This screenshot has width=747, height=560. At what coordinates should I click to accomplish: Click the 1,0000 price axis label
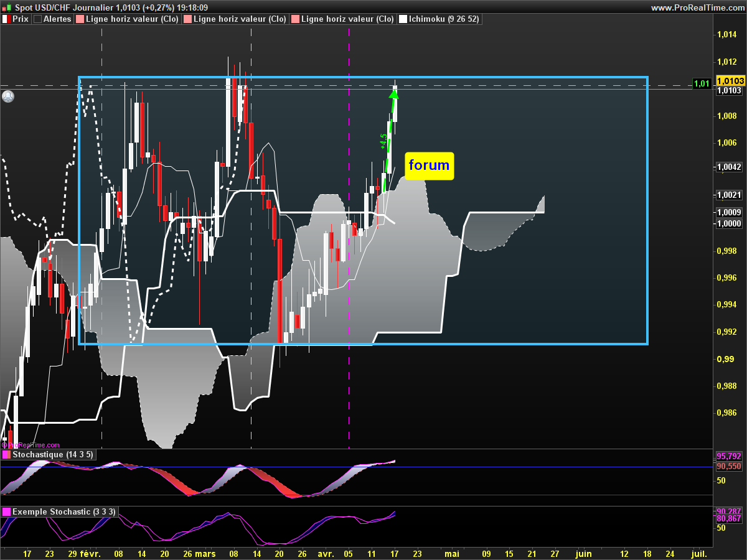(729, 223)
